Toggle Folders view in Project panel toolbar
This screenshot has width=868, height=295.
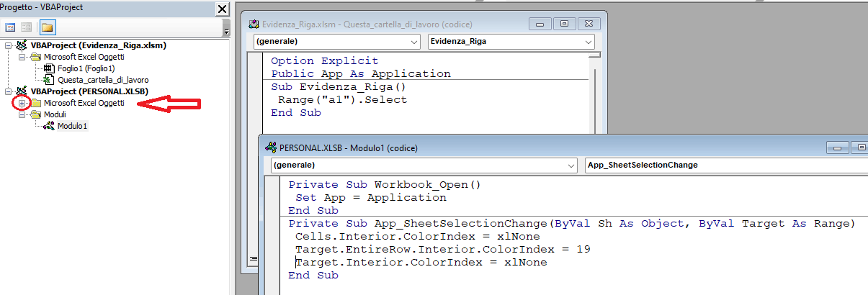[x=47, y=27]
